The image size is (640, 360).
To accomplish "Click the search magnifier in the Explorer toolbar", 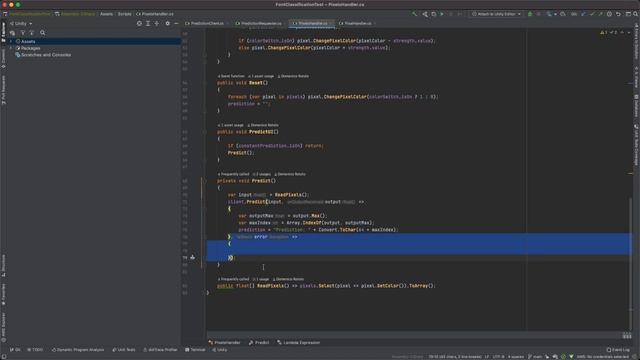I will point(42,33).
